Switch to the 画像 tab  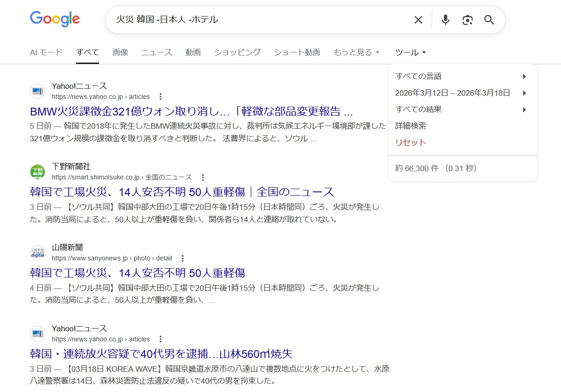coord(120,52)
